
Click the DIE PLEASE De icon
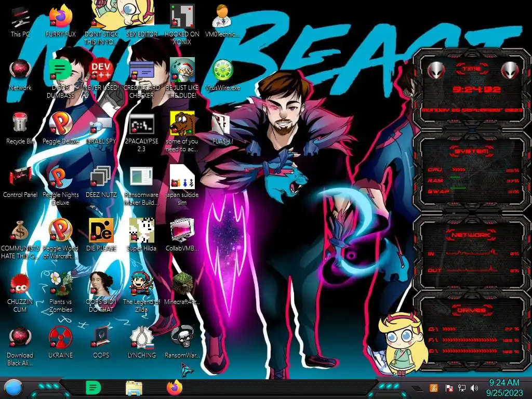pos(101,235)
